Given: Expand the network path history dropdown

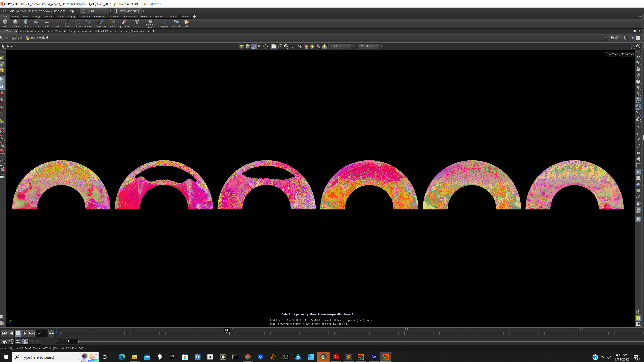Looking at the screenshot, I should 605,38.
